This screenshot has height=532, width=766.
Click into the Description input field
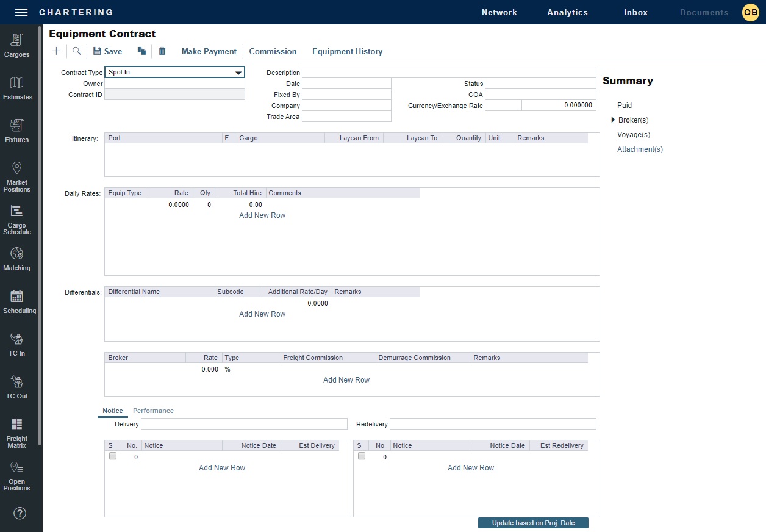449,73
